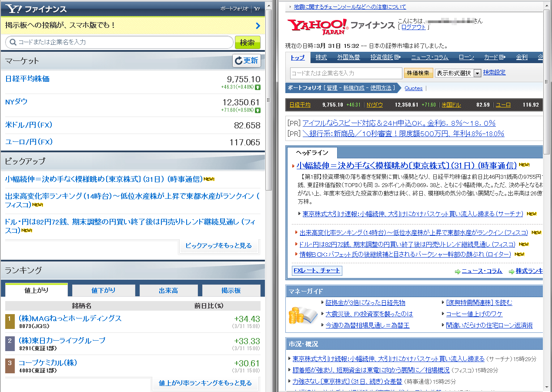552x392 pixels.
Task: Open 東京株式大引け速報 sub-headline link
Action: pyautogui.click(x=413, y=214)
